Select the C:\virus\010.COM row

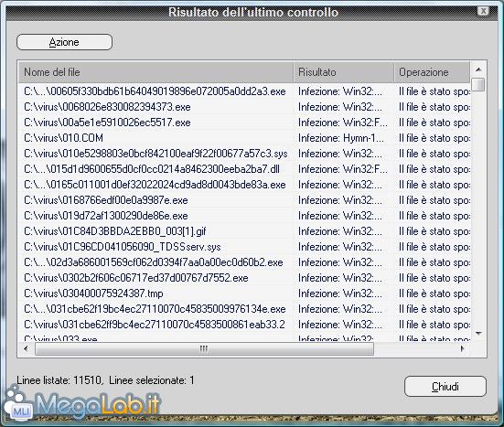pos(245,138)
